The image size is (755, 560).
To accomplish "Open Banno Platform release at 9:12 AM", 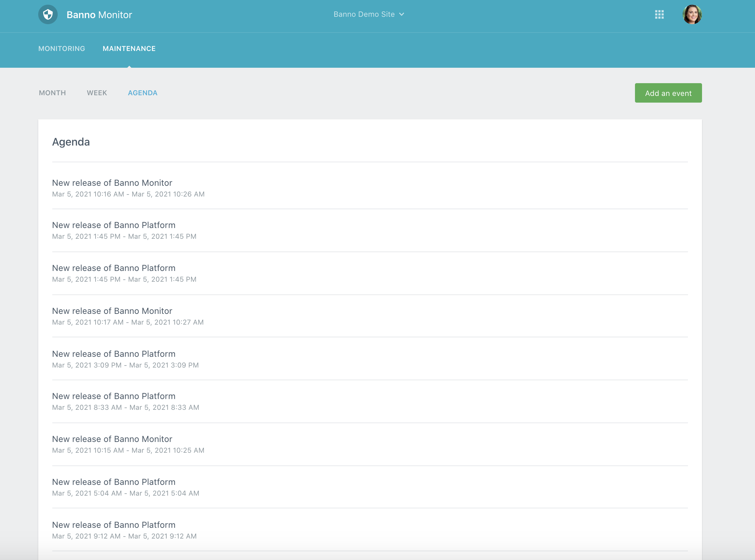I will point(114,525).
